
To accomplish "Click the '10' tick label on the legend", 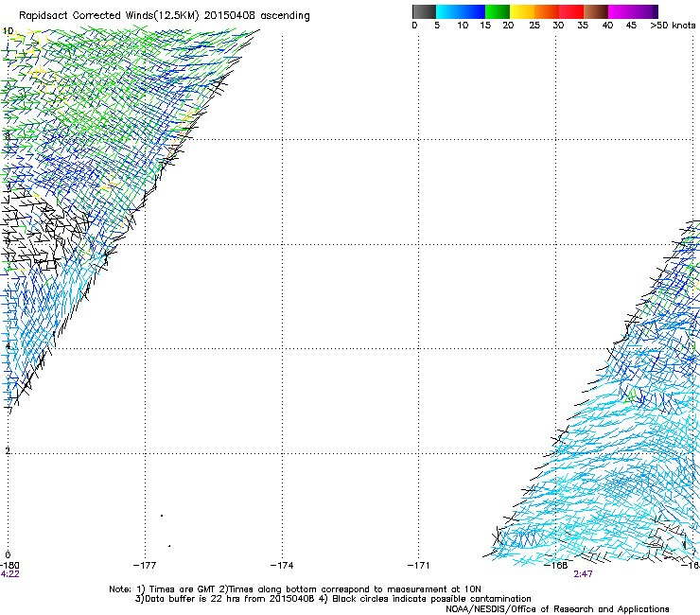I will [x=463, y=26].
